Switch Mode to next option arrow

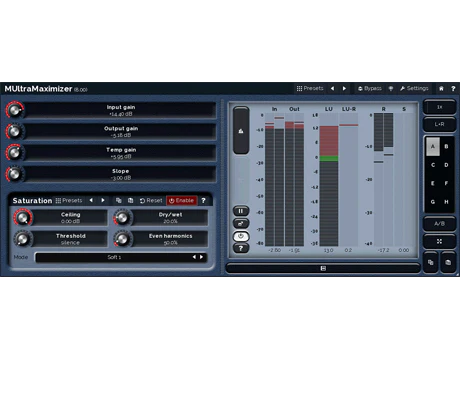coord(201,257)
